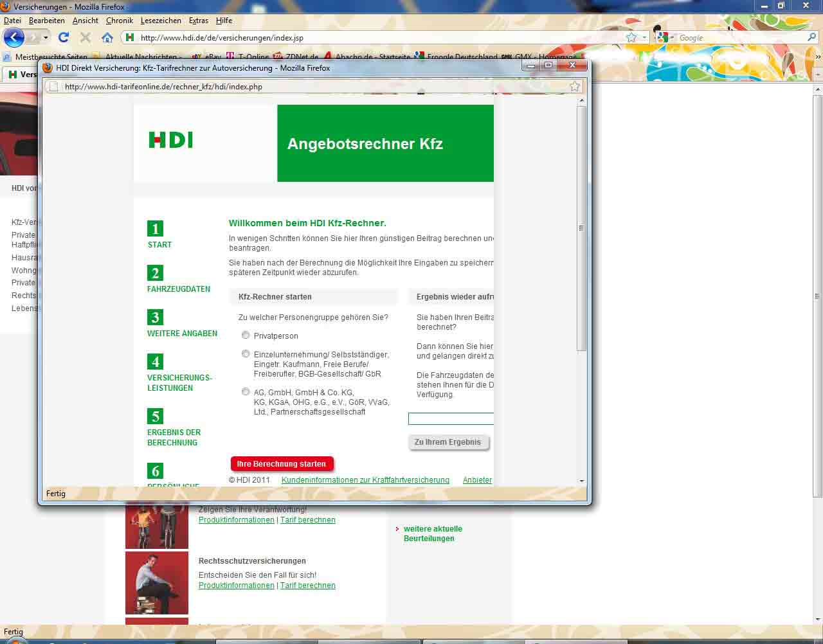Click the FAHRZEUGDATEN step label
823x644 pixels.
point(179,289)
